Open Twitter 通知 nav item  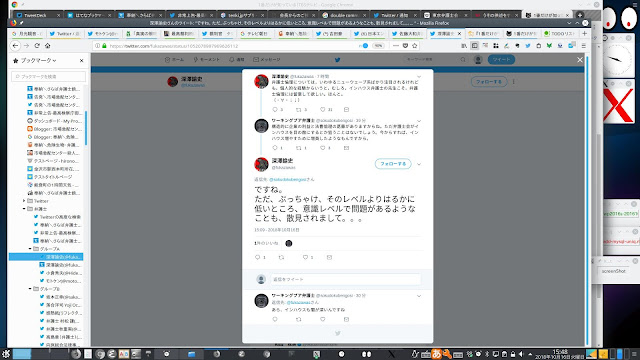(237, 60)
